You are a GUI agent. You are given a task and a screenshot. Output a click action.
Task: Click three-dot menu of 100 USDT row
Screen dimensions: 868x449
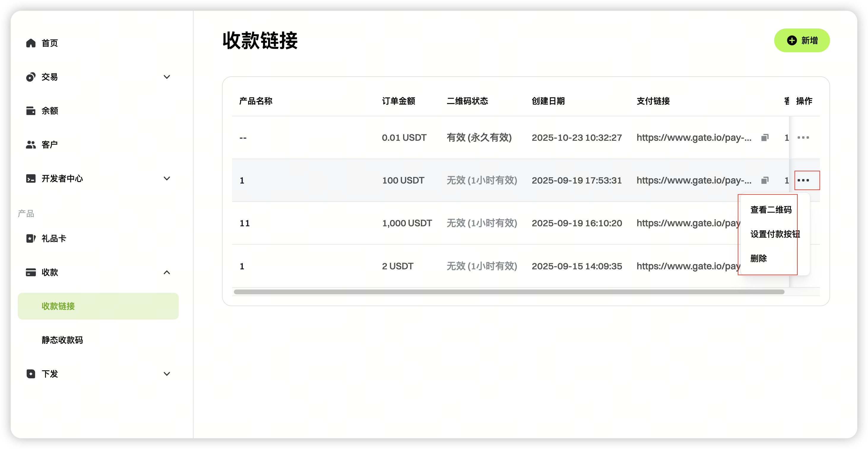[x=803, y=180]
